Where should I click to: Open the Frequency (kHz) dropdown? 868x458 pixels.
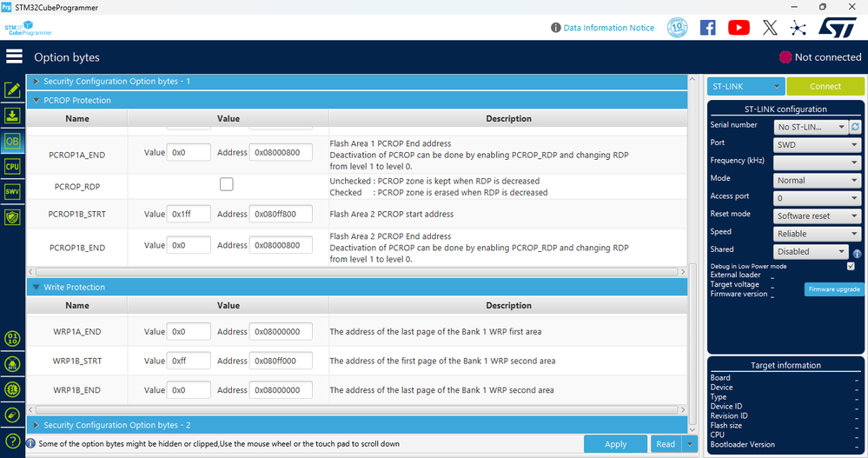click(817, 163)
